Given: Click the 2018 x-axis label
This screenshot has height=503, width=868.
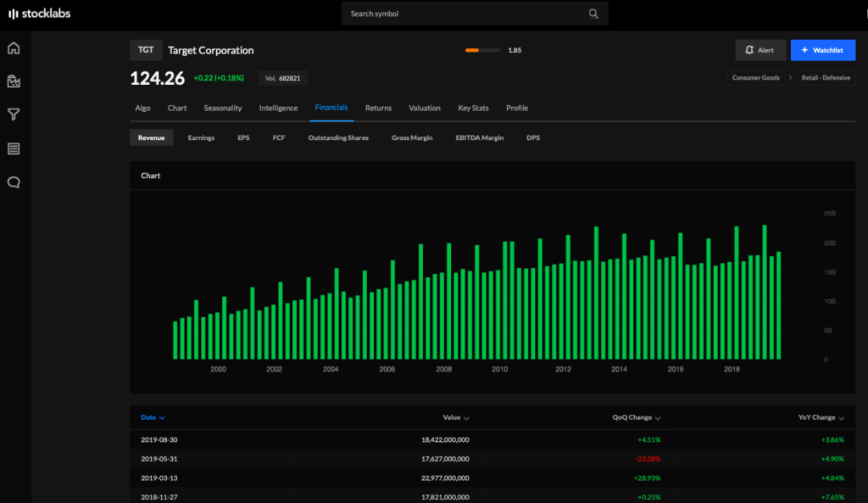Looking at the screenshot, I should pos(732,369).
